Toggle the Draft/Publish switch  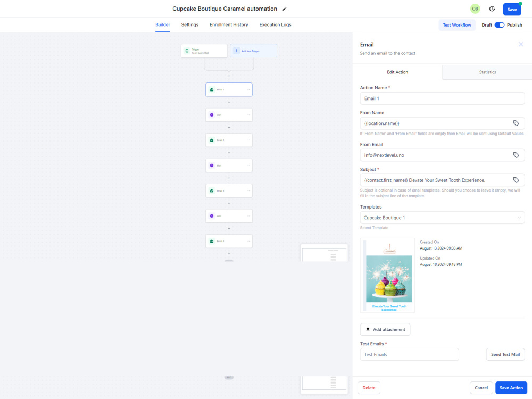pyautogui.click(x=500, y=25)
